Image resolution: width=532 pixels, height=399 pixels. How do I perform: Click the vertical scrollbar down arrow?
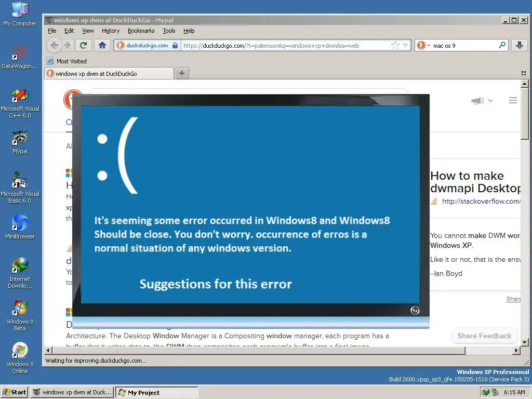[x=524, y=342]
